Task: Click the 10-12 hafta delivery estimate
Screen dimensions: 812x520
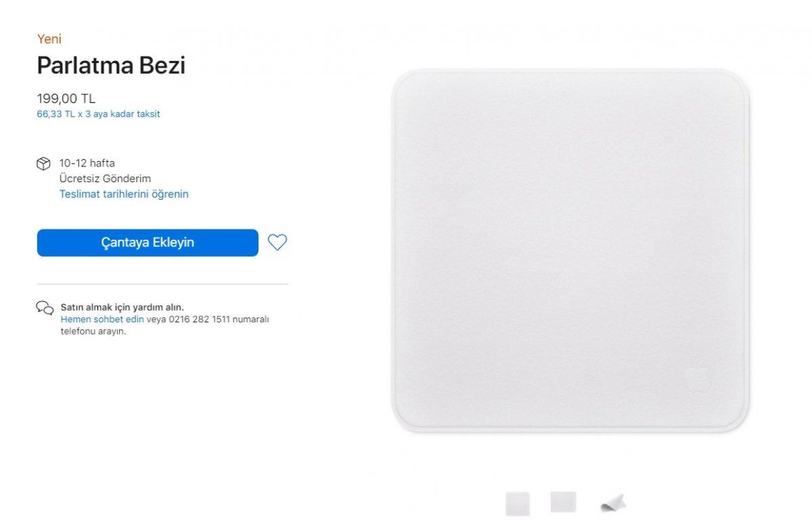Action: (x=87, y=163)
